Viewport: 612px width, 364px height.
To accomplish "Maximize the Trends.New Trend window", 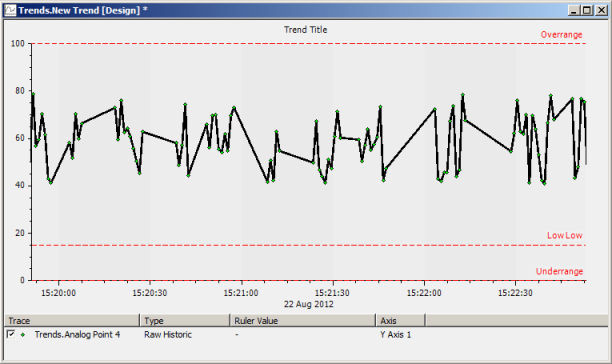I will [587, 11].
